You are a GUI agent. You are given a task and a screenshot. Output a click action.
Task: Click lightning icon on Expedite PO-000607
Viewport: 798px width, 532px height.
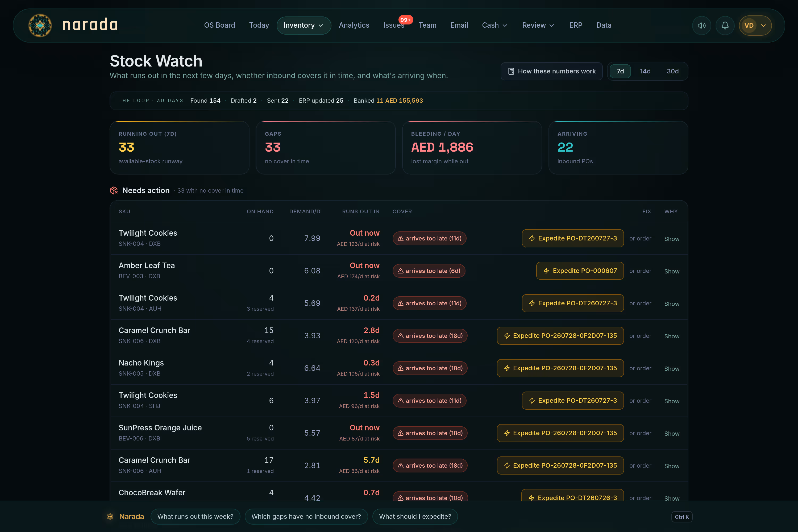click(x=546, y=271)
